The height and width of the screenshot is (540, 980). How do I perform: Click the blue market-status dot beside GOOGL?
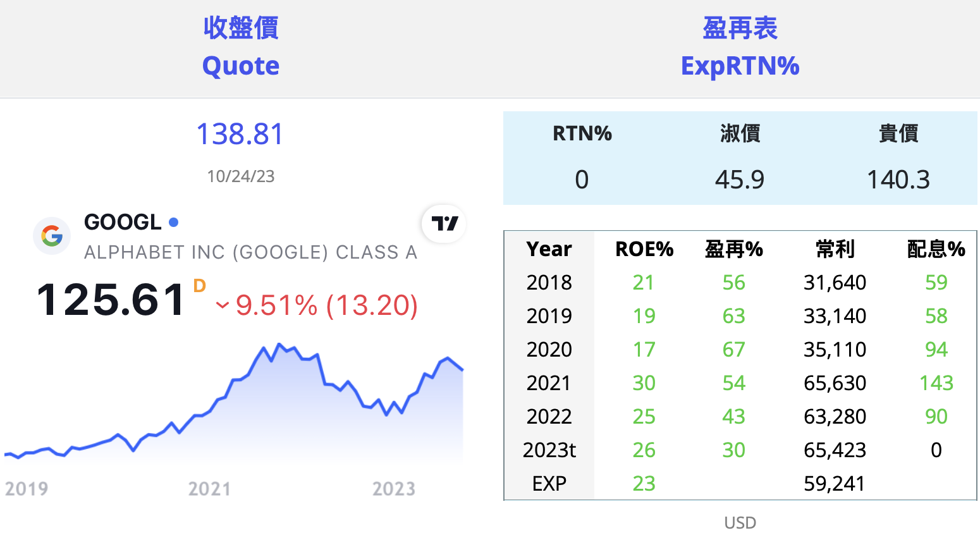174,222
